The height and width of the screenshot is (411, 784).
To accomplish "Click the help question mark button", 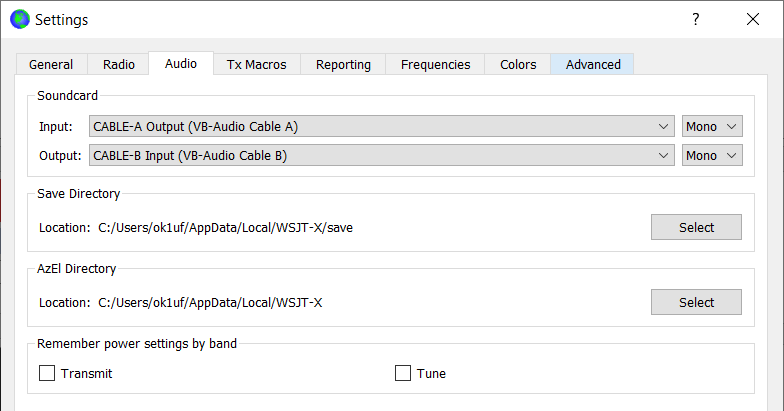I will point(695,19).
